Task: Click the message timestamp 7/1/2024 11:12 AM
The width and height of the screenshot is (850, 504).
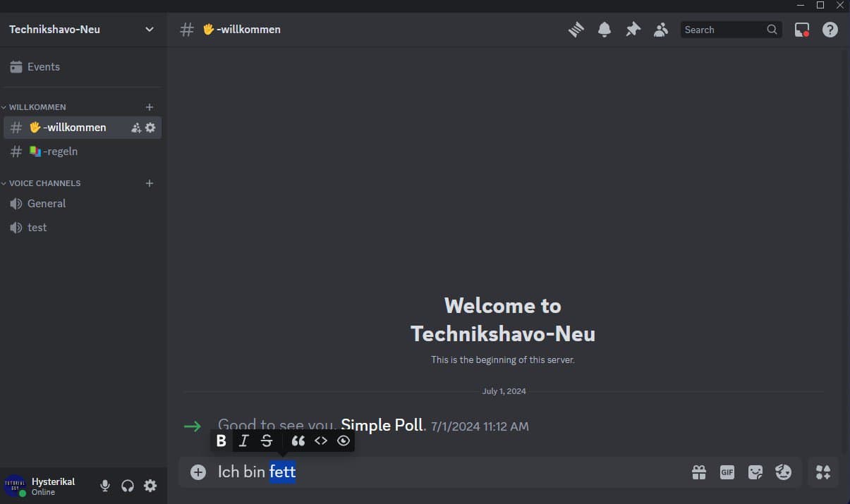Action: click(x=480, y=426)
